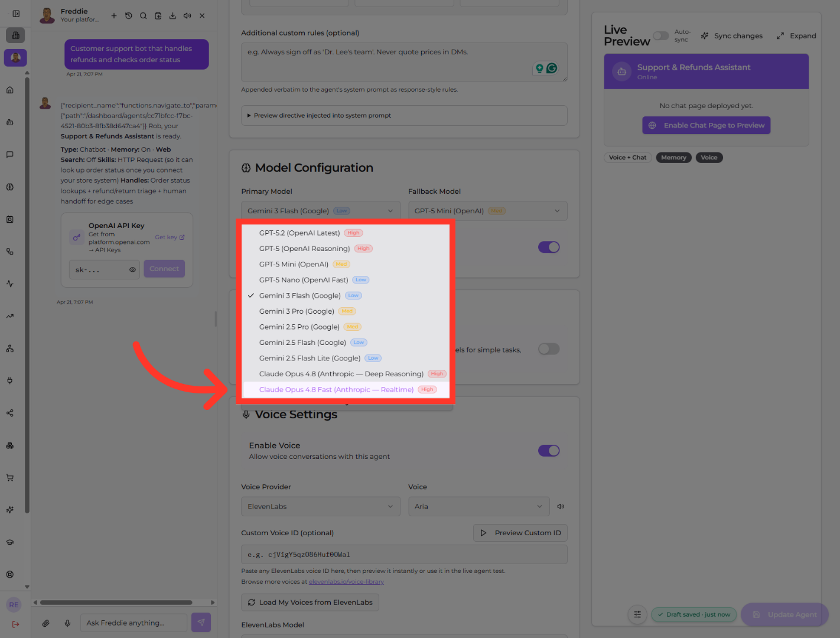Click Load My Voices from ElevenLabs

point(310,603)
